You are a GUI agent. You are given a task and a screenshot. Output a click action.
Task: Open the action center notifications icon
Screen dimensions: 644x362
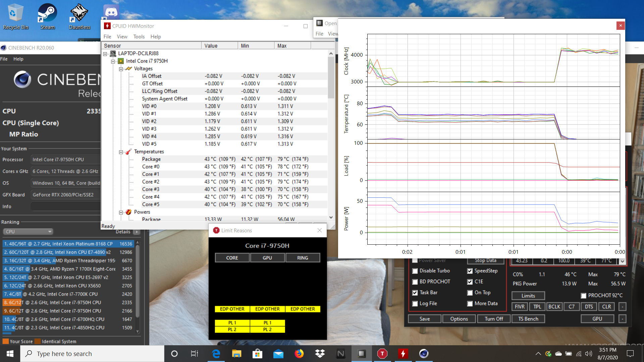(630, 354)
